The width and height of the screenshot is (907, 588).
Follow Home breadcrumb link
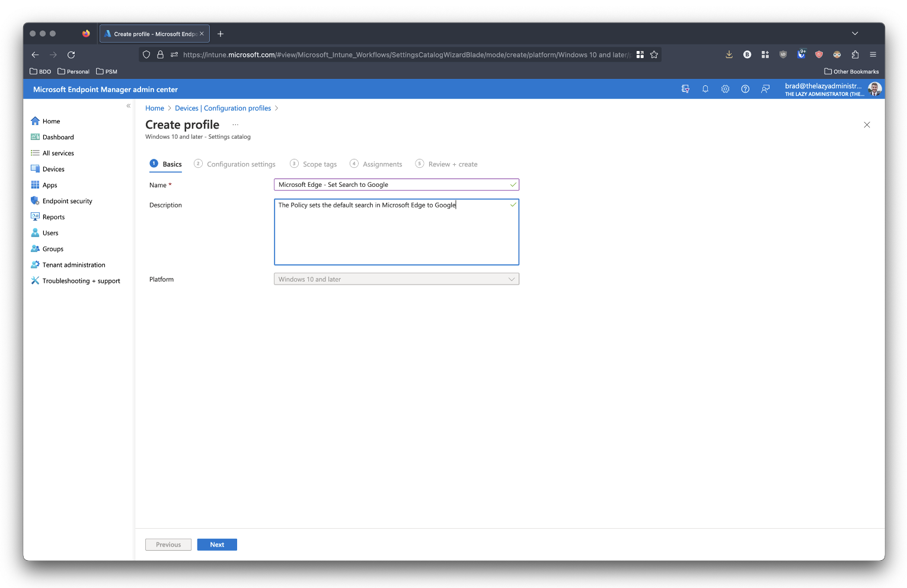point(155,108)
